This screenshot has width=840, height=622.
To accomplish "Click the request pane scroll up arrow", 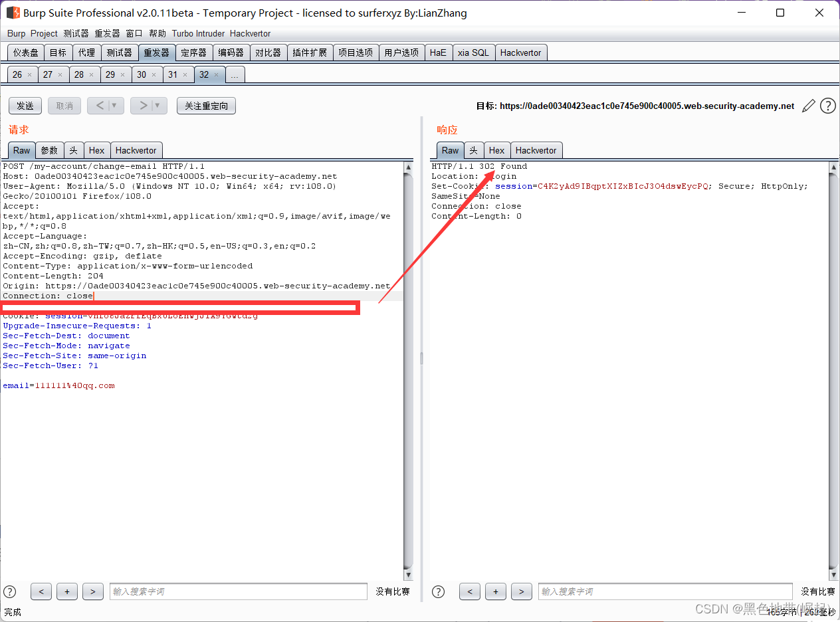I will tap(409, 168).
